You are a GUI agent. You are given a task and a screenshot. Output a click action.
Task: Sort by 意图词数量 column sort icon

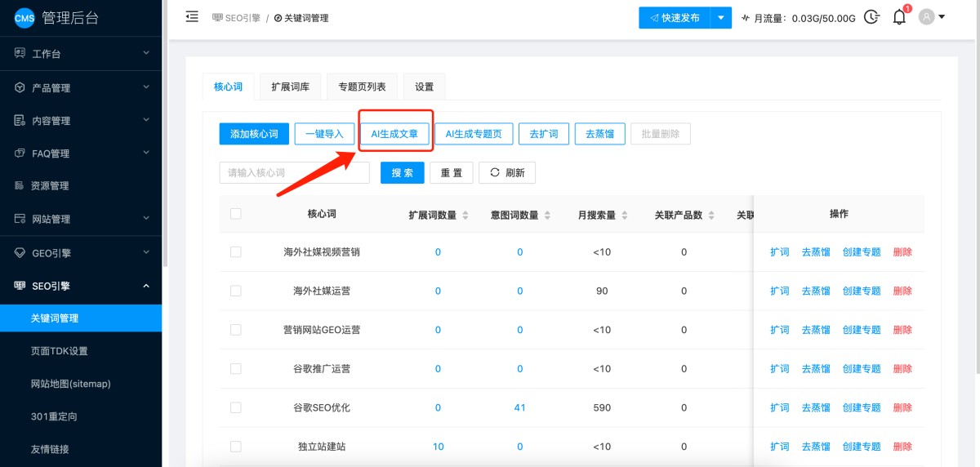coord(546,216)
